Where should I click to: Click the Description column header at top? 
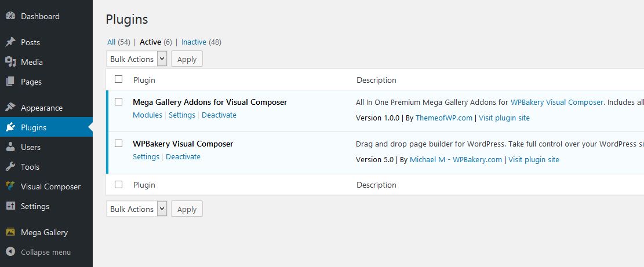376,80
